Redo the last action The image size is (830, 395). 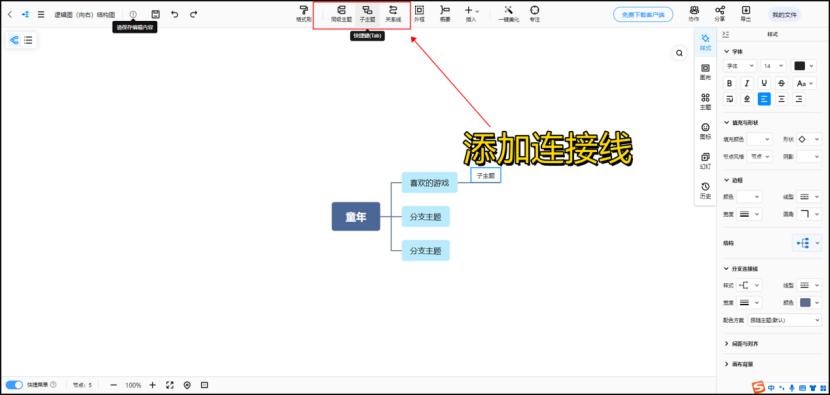pyautogui.click(x=194, y=14)
